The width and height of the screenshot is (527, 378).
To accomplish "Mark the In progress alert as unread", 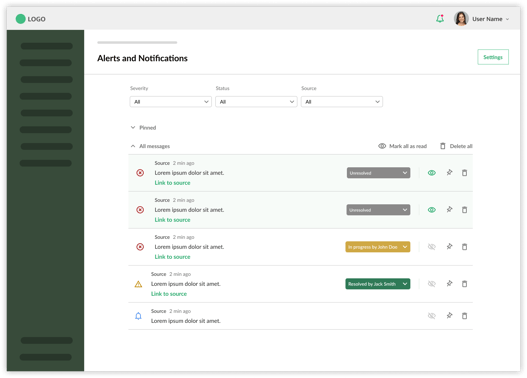I will point(432,247).
